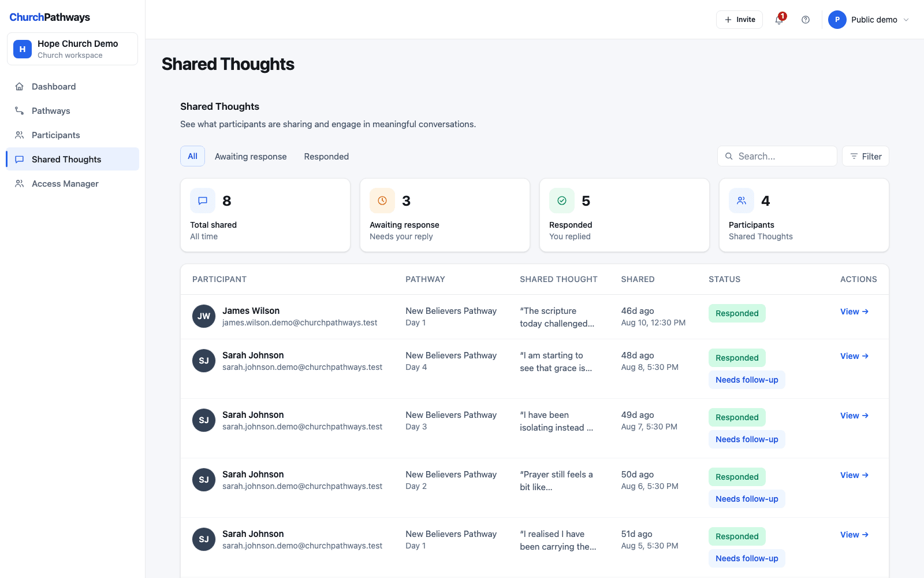View Sarah Johnson's 51d ago shared thought
924x578 pixels.
click(854, 535)
